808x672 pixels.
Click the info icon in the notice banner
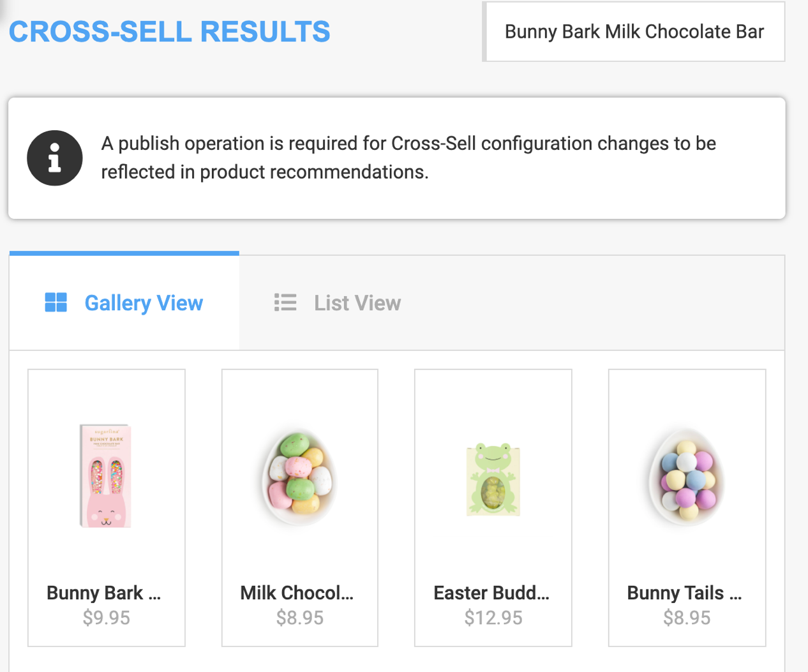(x=54, y=158)
